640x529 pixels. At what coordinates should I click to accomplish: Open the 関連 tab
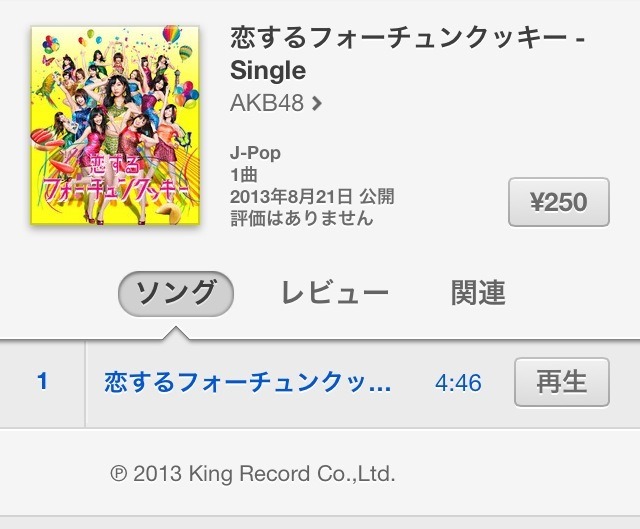pos(478,293)
